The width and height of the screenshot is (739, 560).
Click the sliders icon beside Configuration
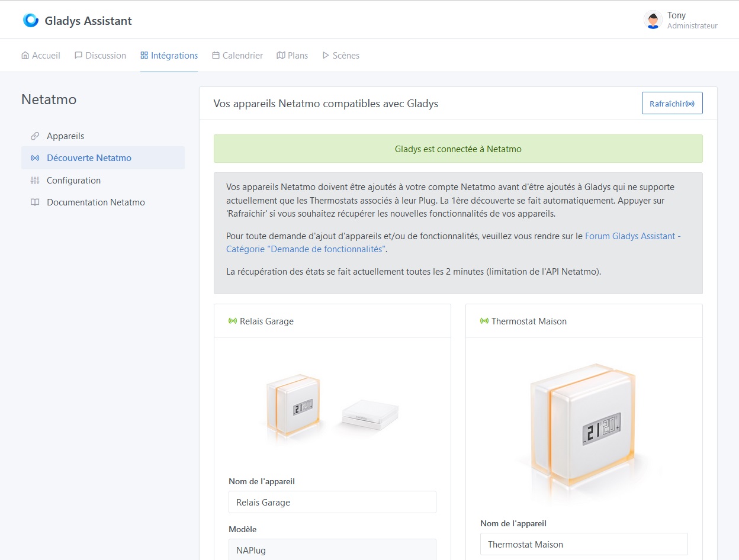(x=36, y=180)
